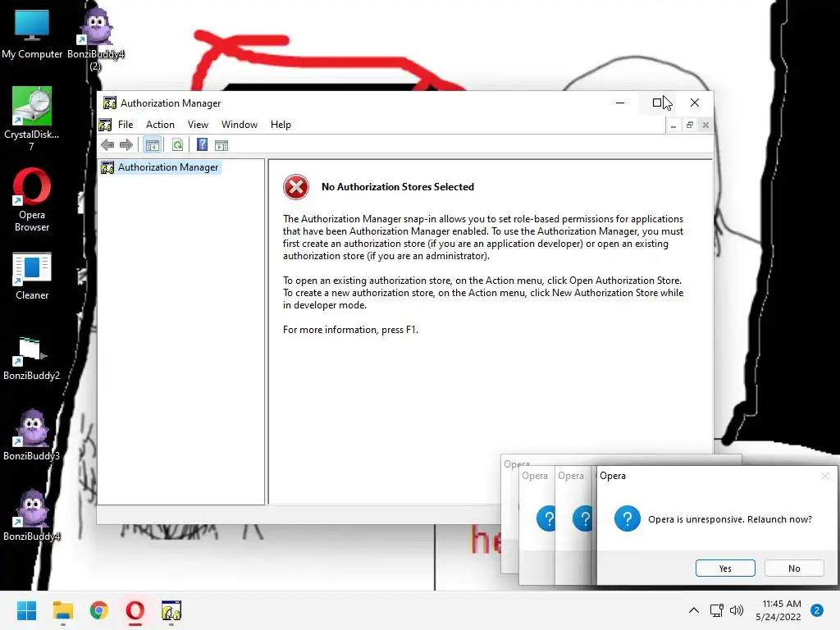The image size is (840, 630).
Task: Click the question mark icon in front Opera dialog
Action: tap(628, 519)
